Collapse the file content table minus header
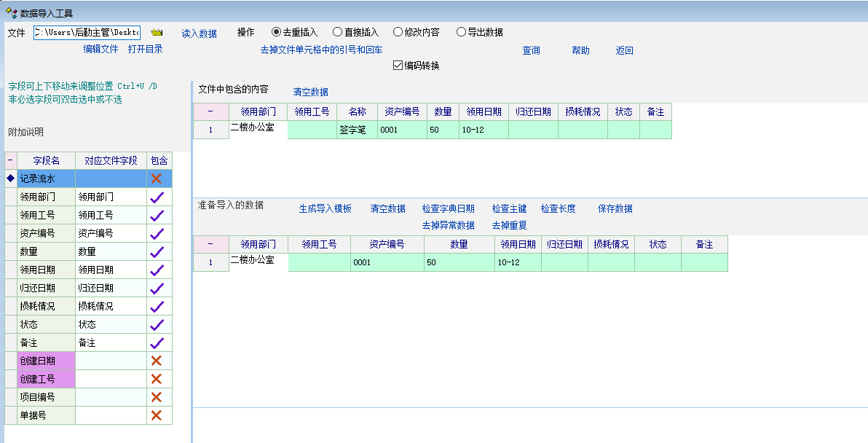The image size is (868, 443). [x=210, y=111]
